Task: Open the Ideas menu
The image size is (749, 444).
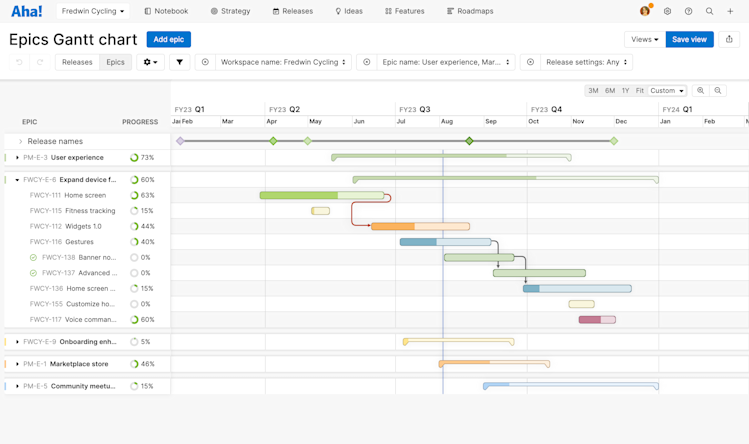Action: point(349,11)
